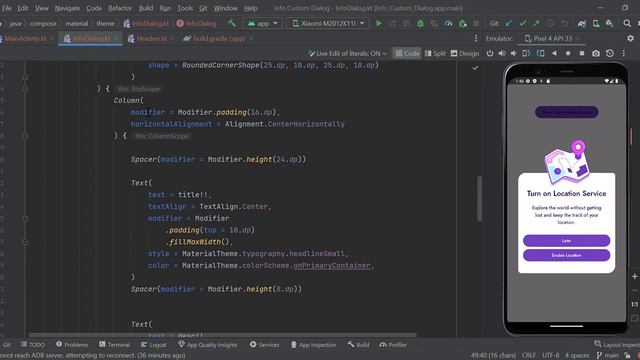Open emulator extended controls three dots
Screen dimensions: 640x360
tap(623, 53)
